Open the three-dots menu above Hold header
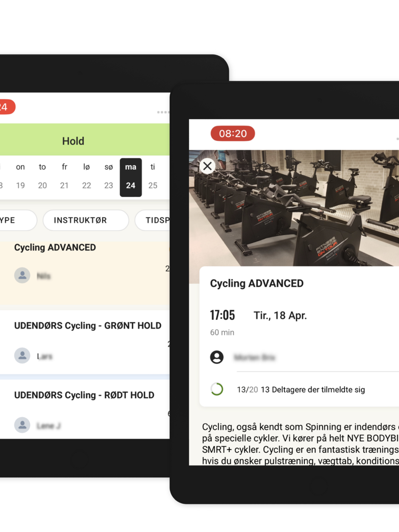 pos(163,112)
